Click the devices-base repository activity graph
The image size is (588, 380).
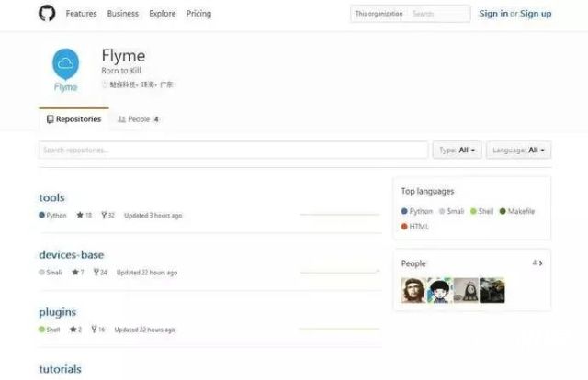click(x=340, y=272)
